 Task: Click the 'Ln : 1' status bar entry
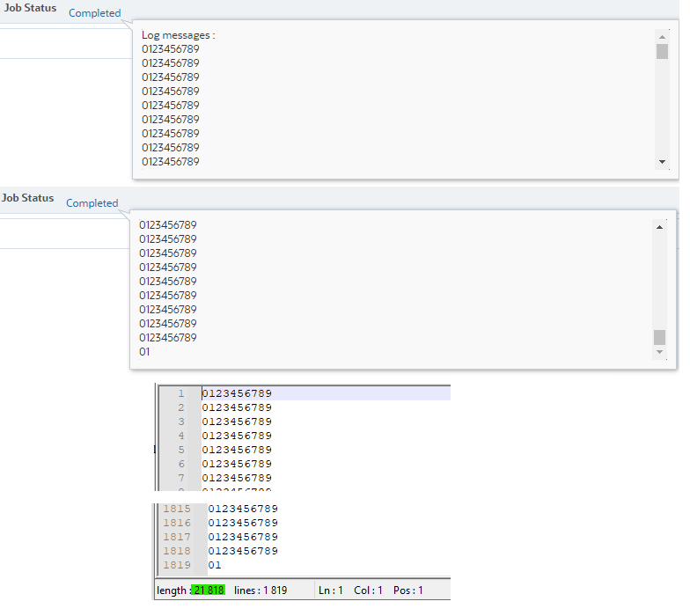point(331,590)
